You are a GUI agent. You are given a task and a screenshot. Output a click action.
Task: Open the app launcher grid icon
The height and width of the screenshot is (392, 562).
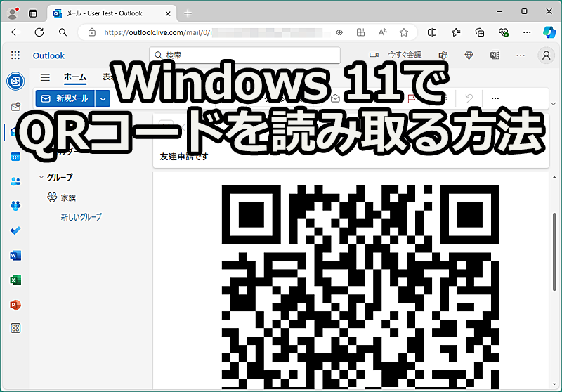point(15,55)
